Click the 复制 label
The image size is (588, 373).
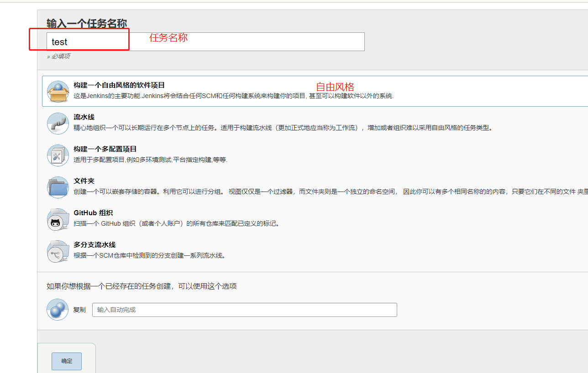click(79, 310)
